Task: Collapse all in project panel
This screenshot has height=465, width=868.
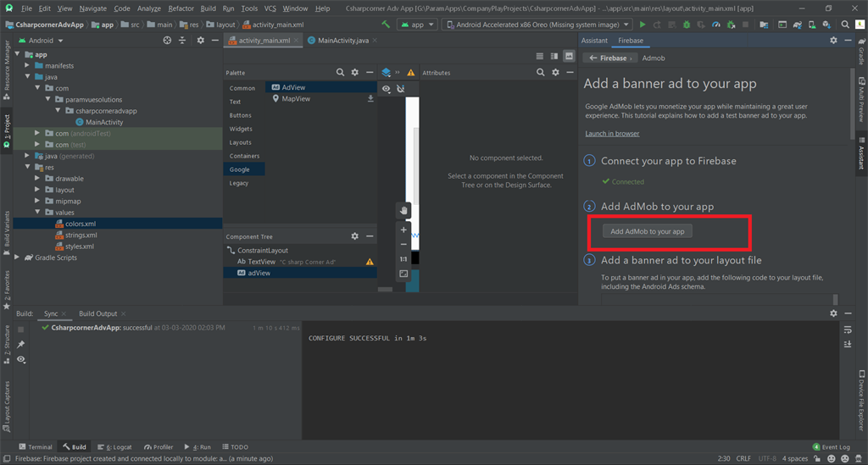Action: tap(182, 41)
